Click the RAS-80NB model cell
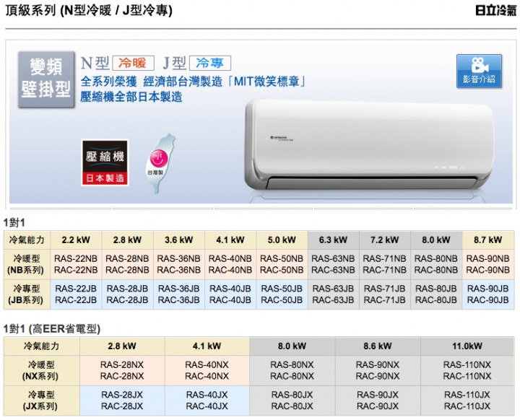Viewport: 520px width, 420px height. tap(436, 264)
